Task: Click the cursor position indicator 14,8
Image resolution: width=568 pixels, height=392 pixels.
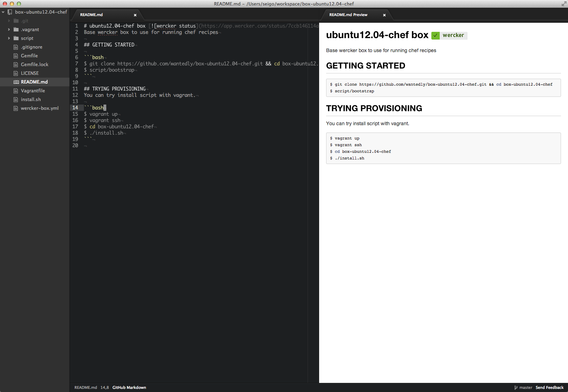Action: click(x=104, y=387)
